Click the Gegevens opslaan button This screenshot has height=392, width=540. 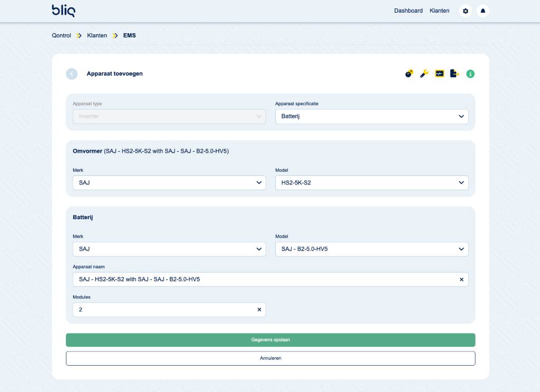point(270,340)
